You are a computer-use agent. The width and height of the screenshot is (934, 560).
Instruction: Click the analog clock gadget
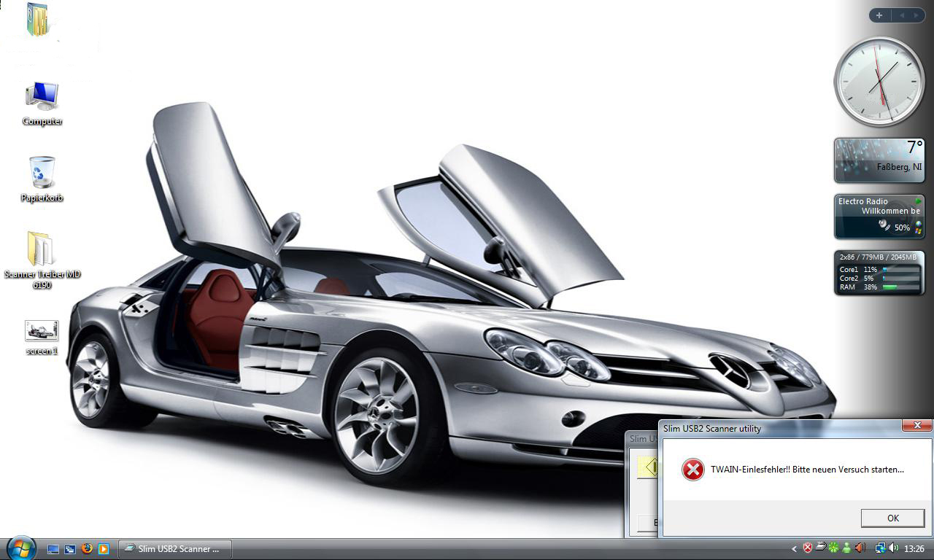coord(879,82)
